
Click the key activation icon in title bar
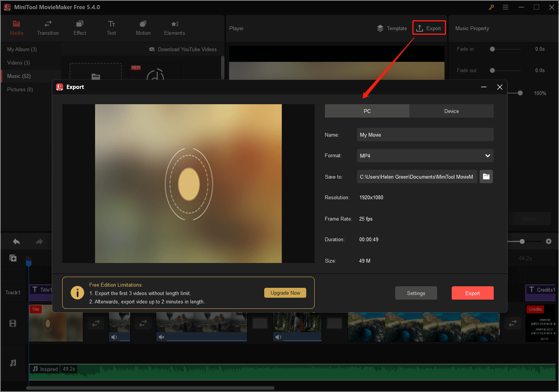491,7
